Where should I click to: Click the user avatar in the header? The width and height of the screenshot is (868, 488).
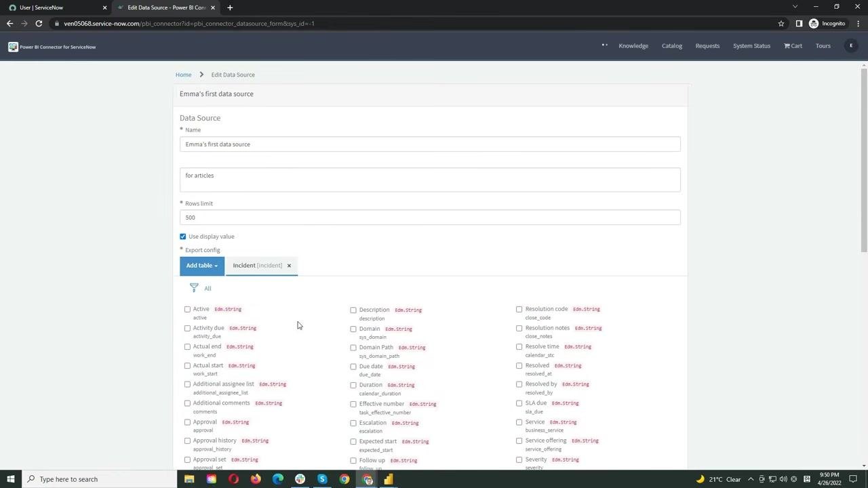click(851, 46)
